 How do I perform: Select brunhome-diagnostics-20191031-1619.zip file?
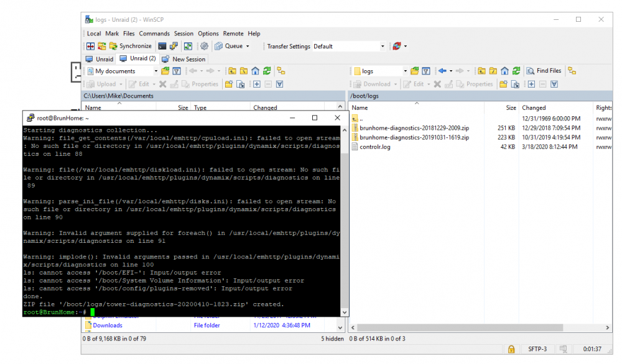pos(481,137)
